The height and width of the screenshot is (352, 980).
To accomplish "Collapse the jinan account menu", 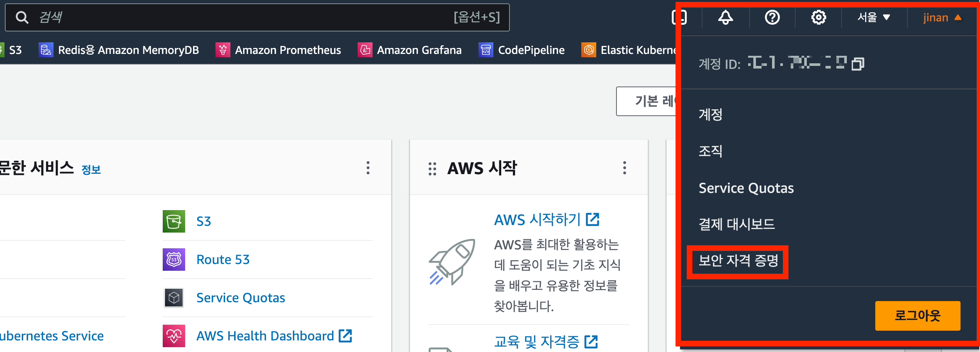I will point(942,18).
